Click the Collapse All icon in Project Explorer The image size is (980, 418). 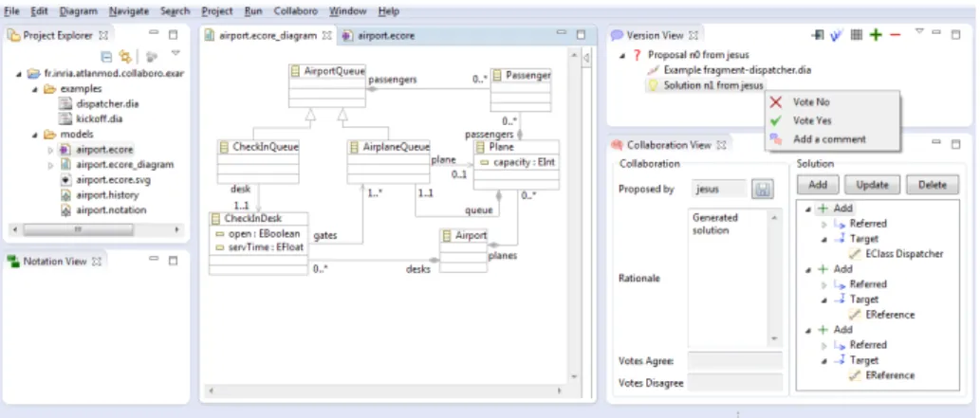click(107, 56)
